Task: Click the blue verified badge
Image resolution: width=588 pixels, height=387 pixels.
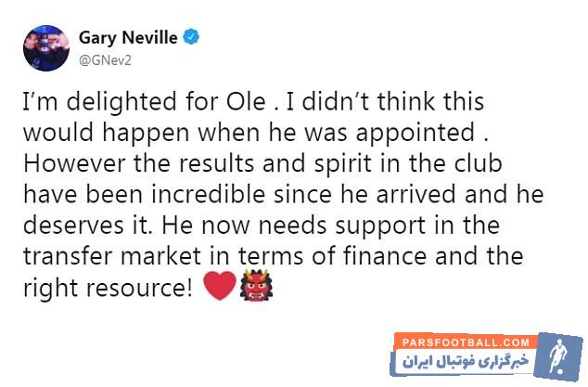Action: coord(192,38)
